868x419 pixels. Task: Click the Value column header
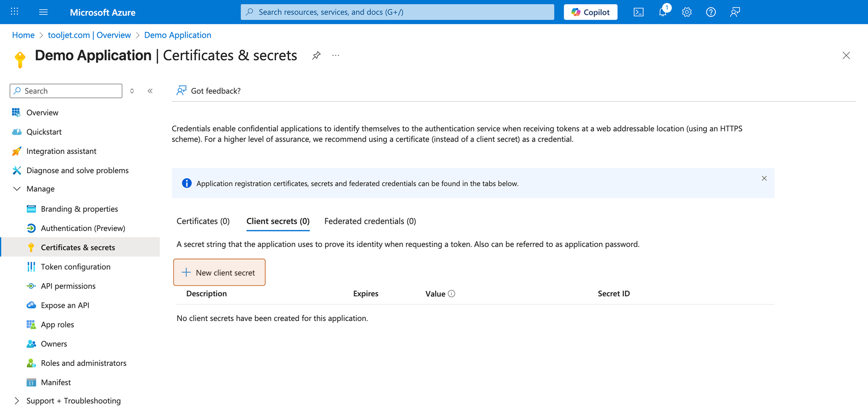[x=435, y=294]
